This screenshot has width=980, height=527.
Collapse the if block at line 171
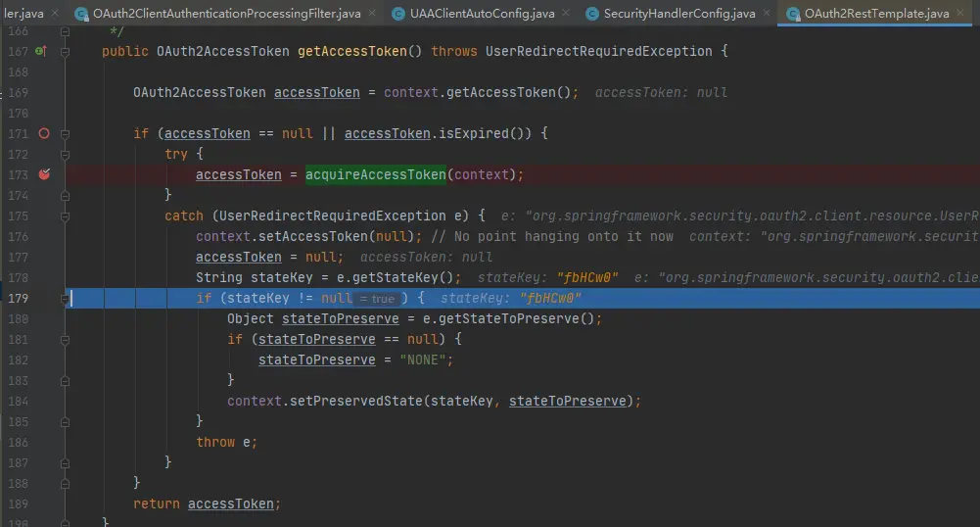pos(65,134)
